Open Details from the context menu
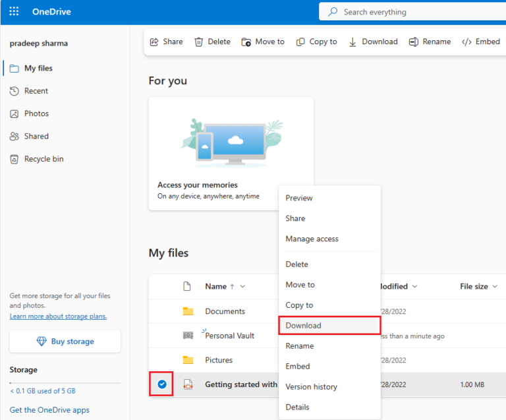The height and width of the screenshot is (420, 506). [x=329, y=407]
